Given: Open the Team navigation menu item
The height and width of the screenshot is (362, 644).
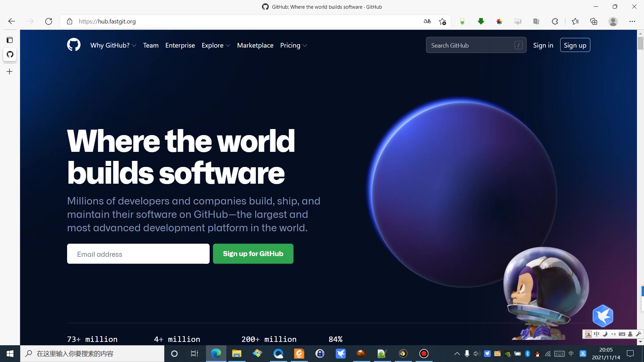Looking at the screenshot, I should 151,45.
